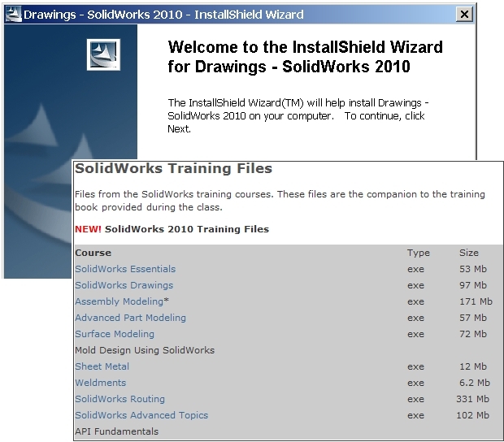Click the SolidWorks Training Files heading
This screenshot has height=442, width=504.
pyautogui.click(x=174, y=168)
